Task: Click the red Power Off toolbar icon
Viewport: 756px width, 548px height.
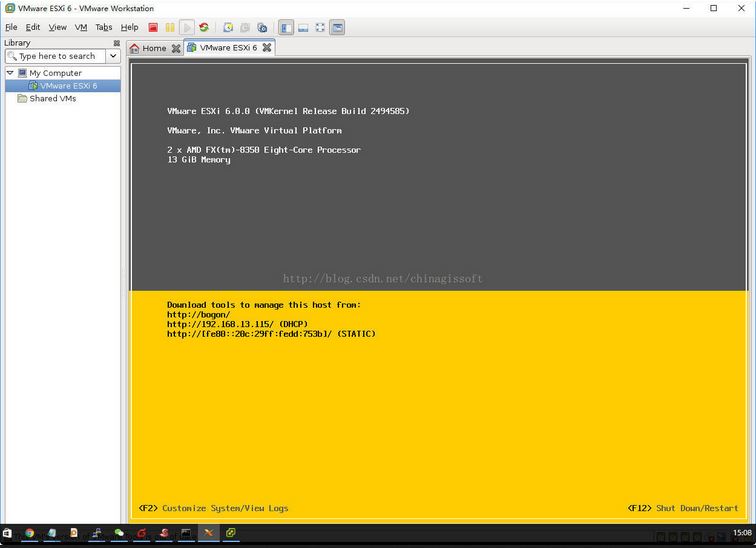Action: 153,27
